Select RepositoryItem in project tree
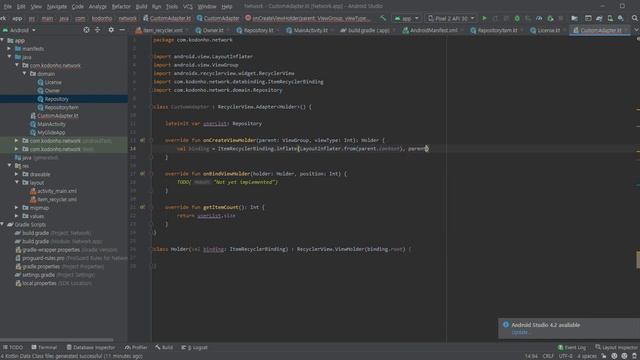This screenshot has width=640, height=360. (62, 107)
